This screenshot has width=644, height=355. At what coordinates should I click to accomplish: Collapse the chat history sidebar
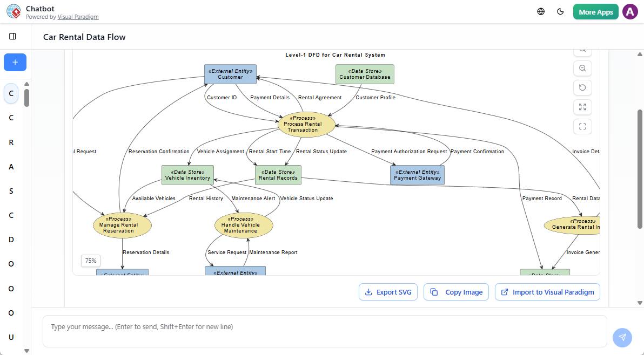[x=13, y=37]
